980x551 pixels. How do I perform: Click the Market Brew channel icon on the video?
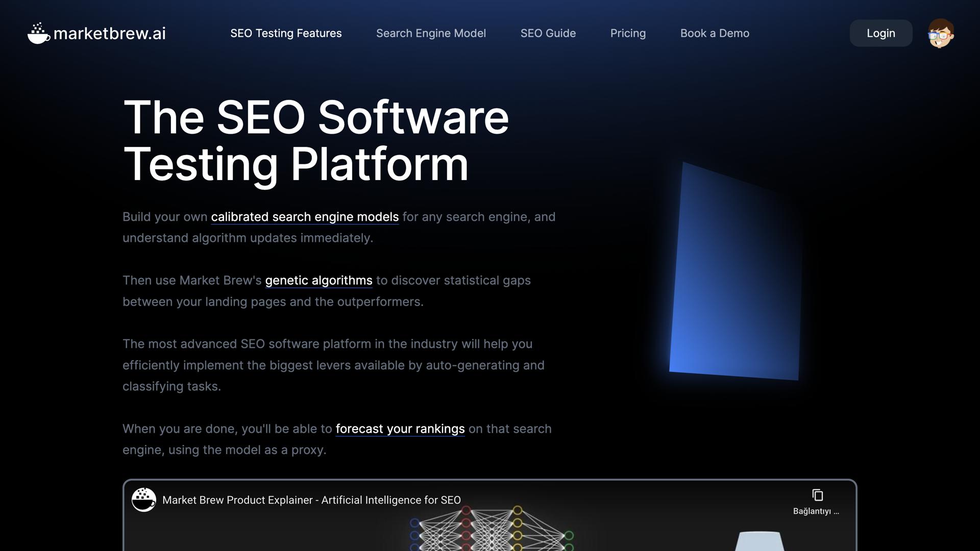(144, 499)
